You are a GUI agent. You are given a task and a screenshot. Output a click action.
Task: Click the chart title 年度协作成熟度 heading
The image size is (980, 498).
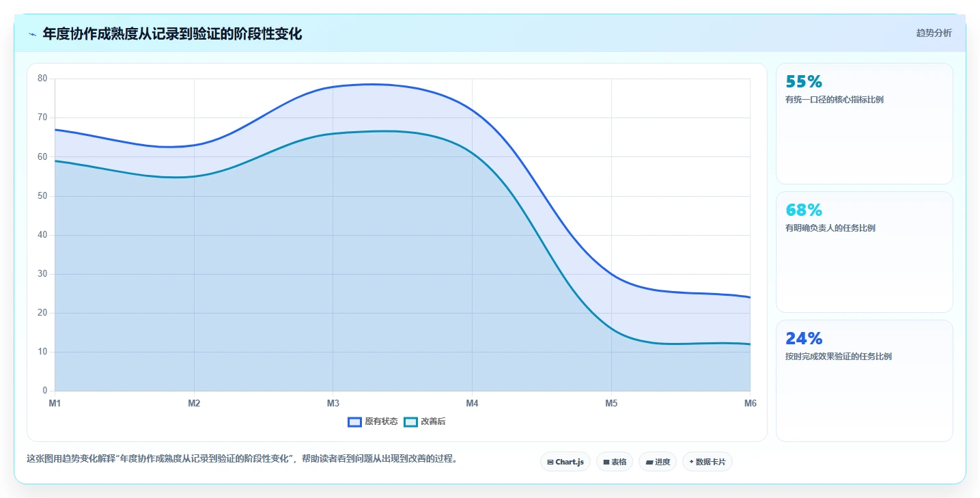coord(172,33)
